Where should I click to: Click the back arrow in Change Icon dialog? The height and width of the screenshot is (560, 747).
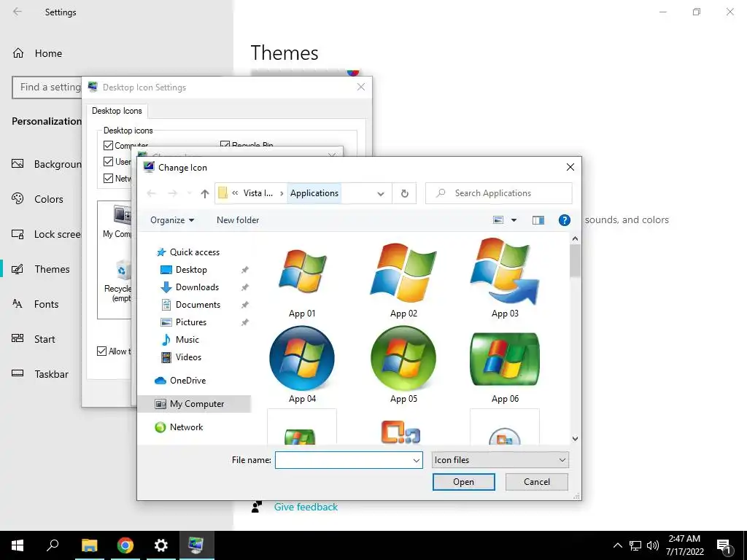[152, 193]
